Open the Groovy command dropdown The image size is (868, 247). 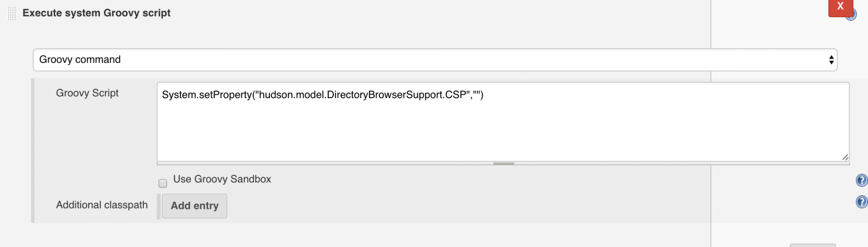435,60
